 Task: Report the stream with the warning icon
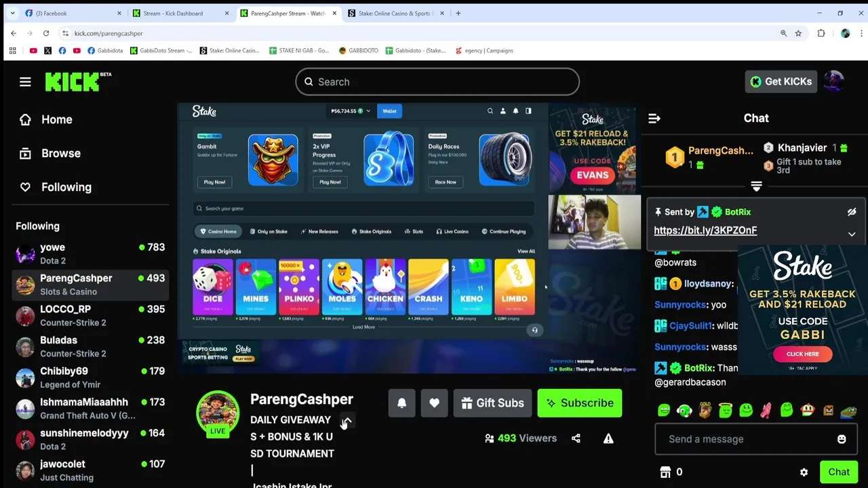point(608,439)
